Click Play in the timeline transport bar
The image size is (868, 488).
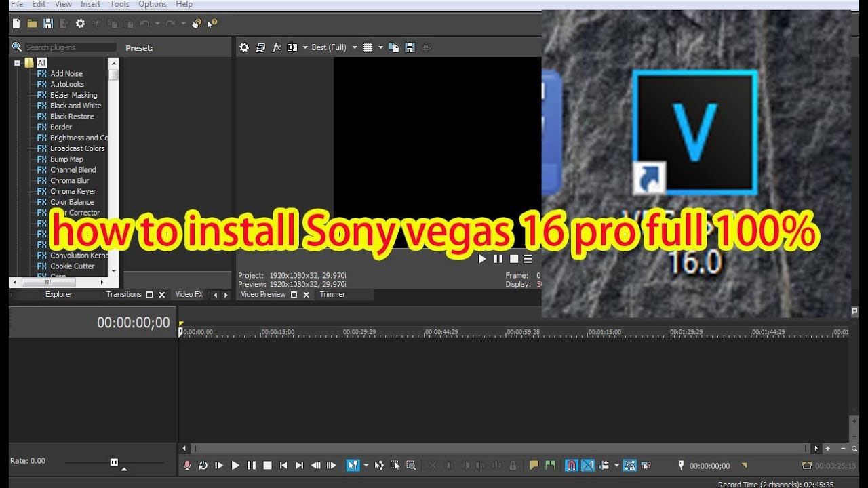pyautogui.click(x=235, y=466)
